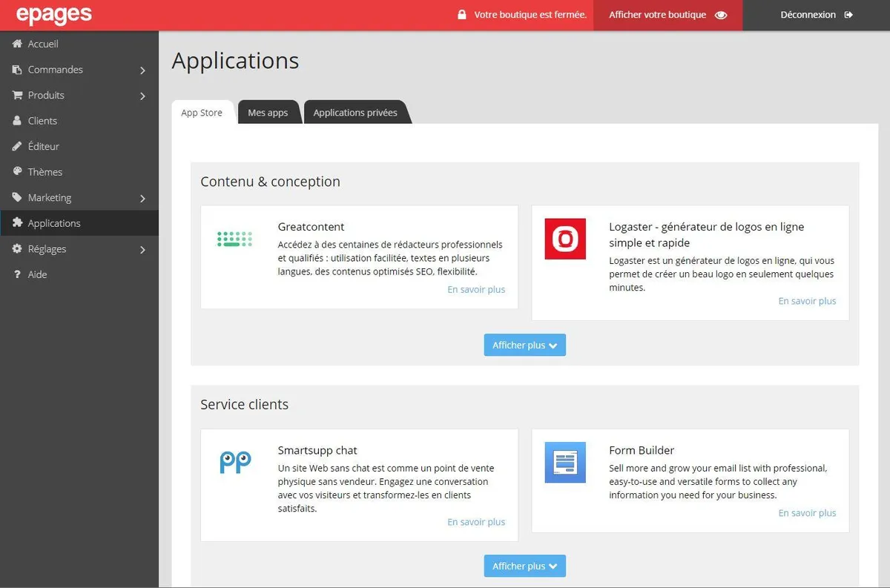Expand the Réglages submenu arrow
The width and height of the screenshot is (890, 588).
[x=142, y=250]
